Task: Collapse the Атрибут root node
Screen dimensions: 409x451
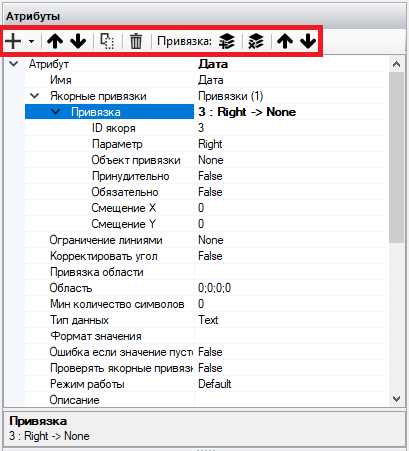Action: (x=14, y=63)
